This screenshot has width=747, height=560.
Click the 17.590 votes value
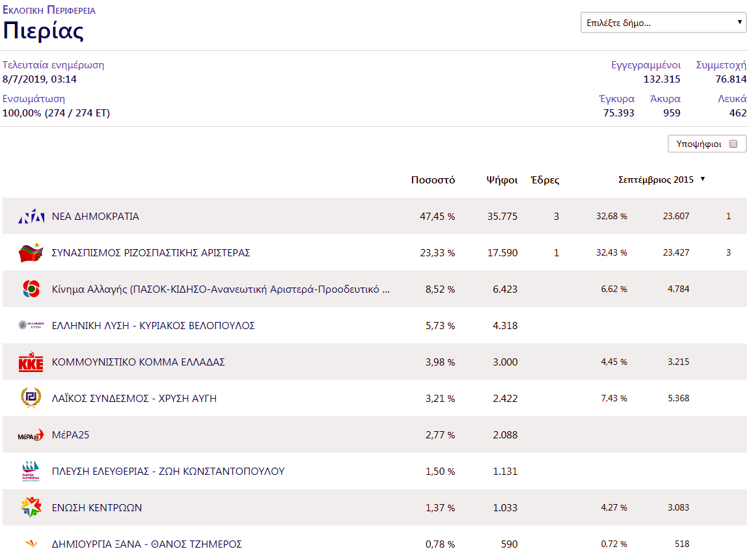pyautogui.click(x=502, y=253)
